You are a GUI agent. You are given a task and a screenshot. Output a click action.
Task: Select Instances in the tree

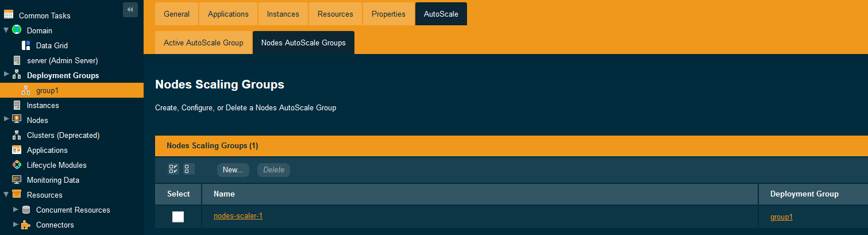tap(43, 105)
